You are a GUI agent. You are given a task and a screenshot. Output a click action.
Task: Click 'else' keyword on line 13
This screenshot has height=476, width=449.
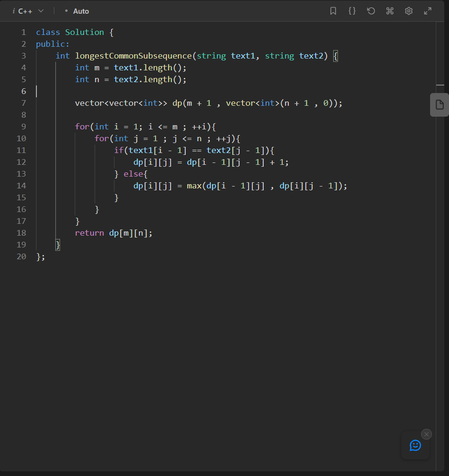tap(133, 174)
